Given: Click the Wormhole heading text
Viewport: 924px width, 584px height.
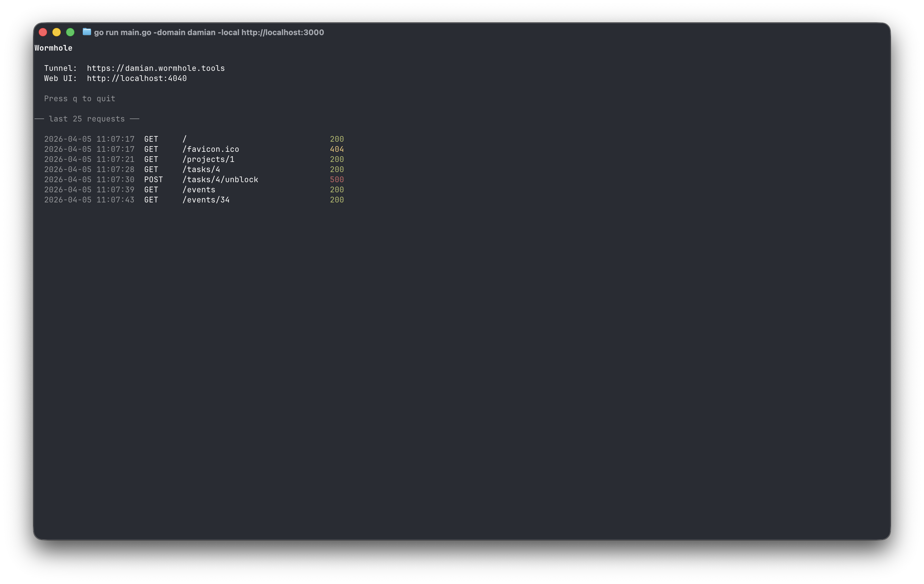Looking at the screenshot, I should [x=53, y=48].
